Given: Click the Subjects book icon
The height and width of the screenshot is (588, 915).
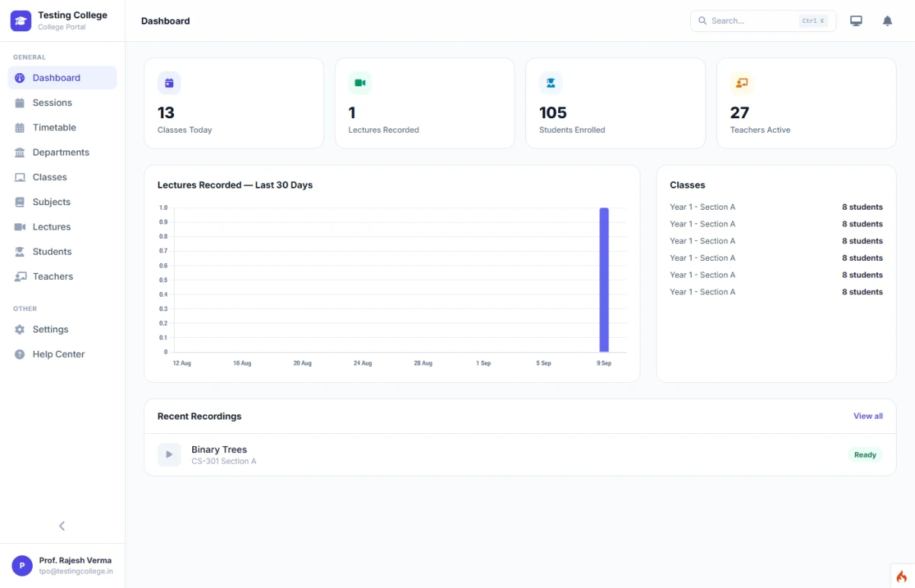Looking at the screenshot, I should (20, 202).
